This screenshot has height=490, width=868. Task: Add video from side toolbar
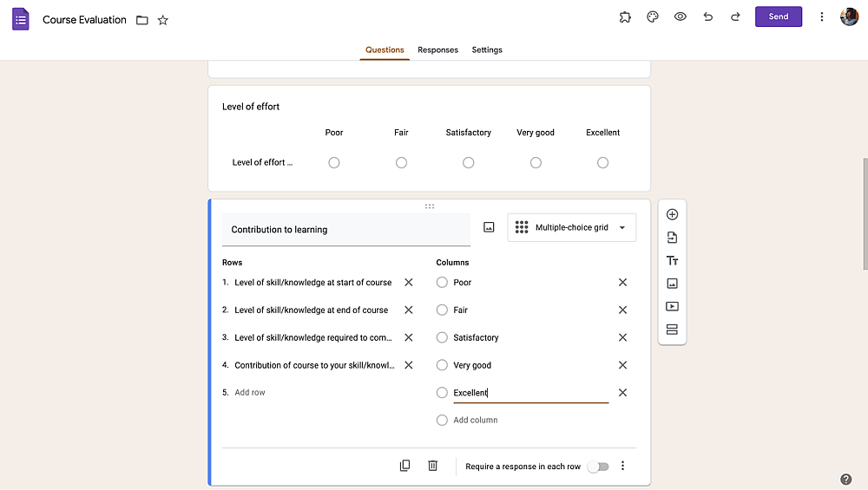tap(672, 306)
